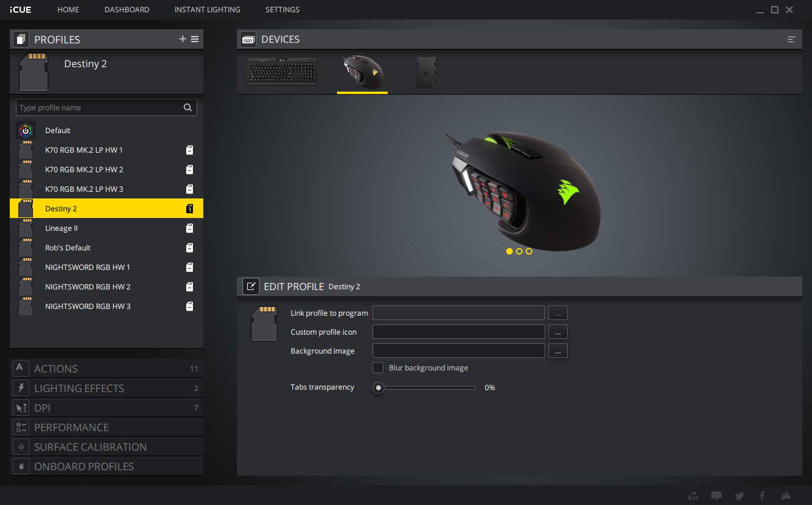The image size is (812, 505).
Task: Open Instant Lighting menu
Action: 208,10
